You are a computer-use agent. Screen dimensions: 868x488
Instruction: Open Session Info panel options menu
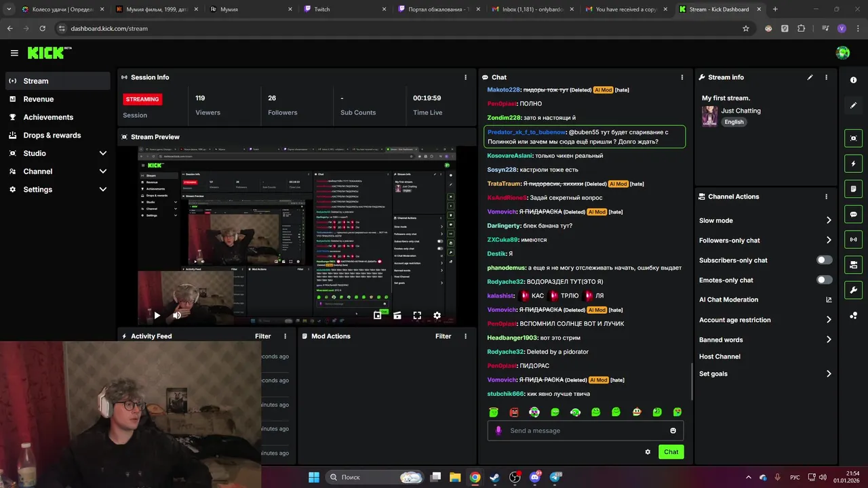(465, 77)
